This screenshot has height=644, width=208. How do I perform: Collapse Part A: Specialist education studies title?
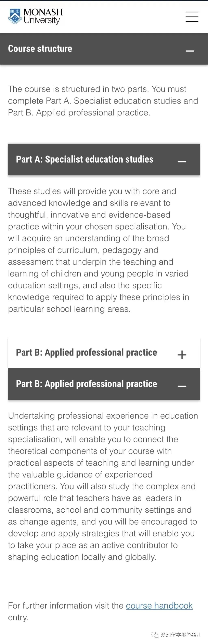point(85,159)
